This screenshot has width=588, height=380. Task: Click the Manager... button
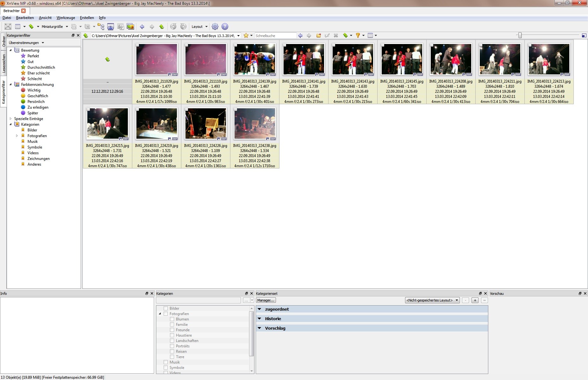click(266, 300)
